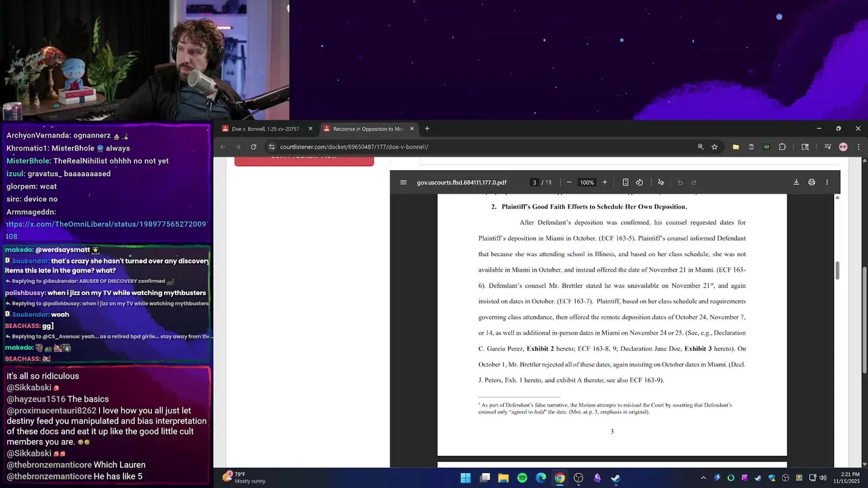Click chat username MisterBhole
The height and width of the screenshot is (488, 868).
point(28,161)
